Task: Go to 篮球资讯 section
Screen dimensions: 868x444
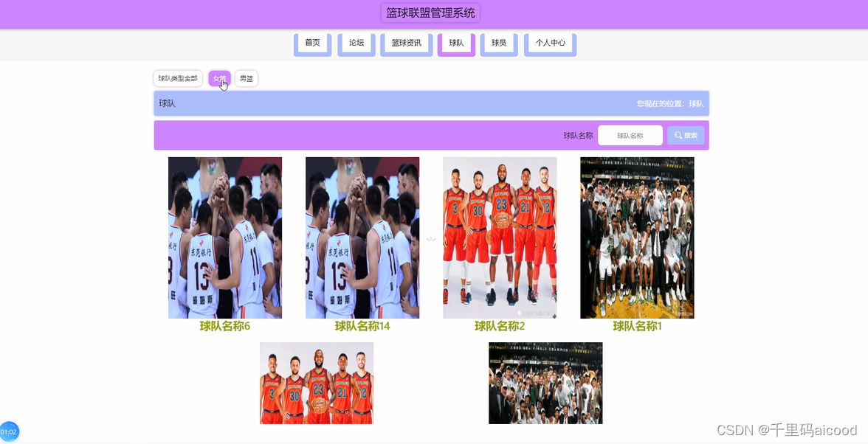Action: 406,44
